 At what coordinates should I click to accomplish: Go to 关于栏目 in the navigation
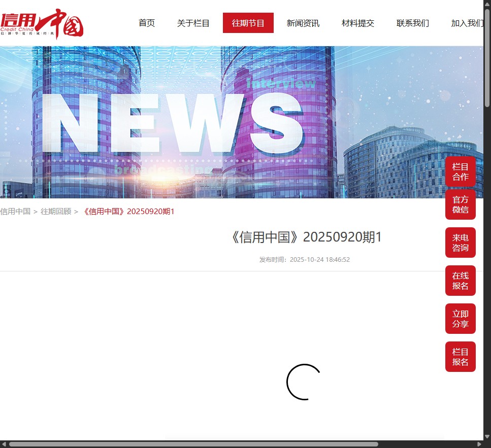(193, 23)
